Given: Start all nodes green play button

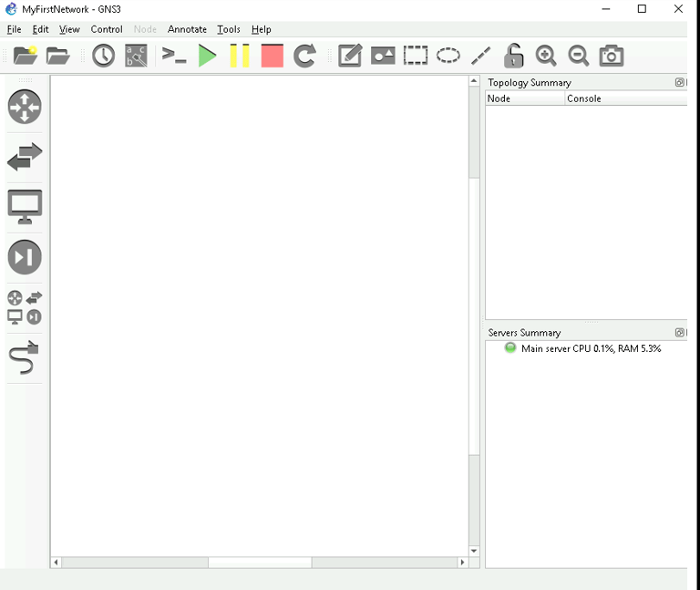Looking at the screenshot, I should 207,56.
